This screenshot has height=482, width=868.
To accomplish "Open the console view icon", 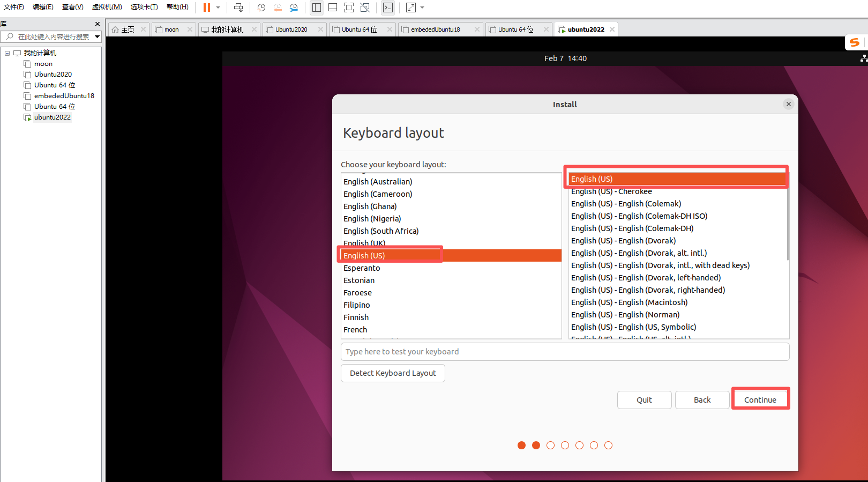I will 388,8.
